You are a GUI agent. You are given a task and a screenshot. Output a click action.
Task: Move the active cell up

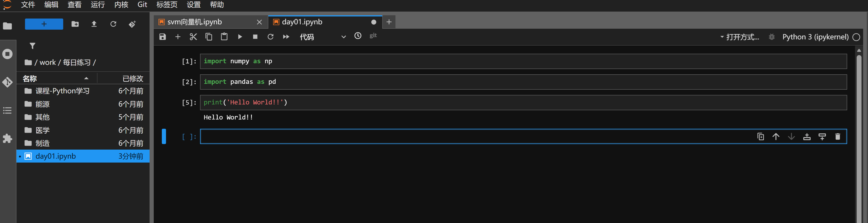click(776, 136)
